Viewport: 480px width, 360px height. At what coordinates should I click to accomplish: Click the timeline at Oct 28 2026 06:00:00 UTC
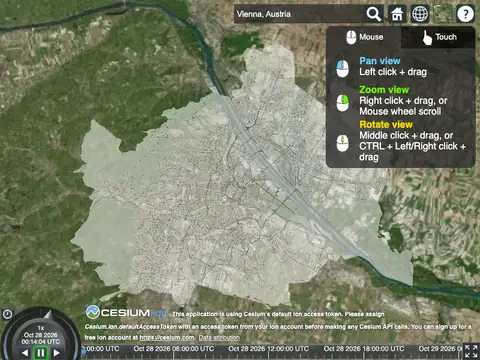pos(174,349)
